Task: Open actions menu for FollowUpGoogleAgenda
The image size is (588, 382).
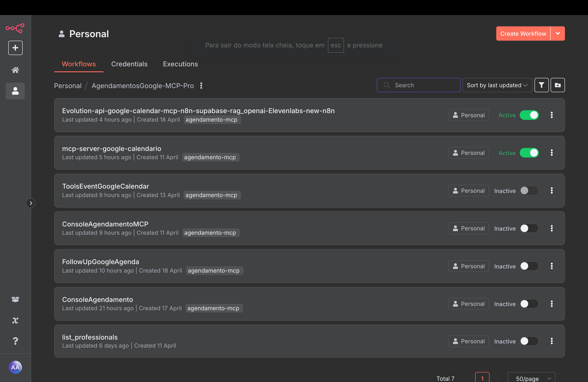Action: [x=552, y=266]
